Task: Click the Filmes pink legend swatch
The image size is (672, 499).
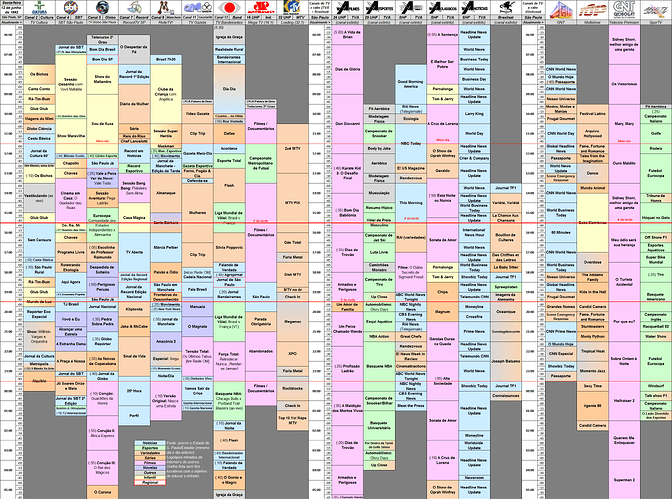Action: pos(150,463)
